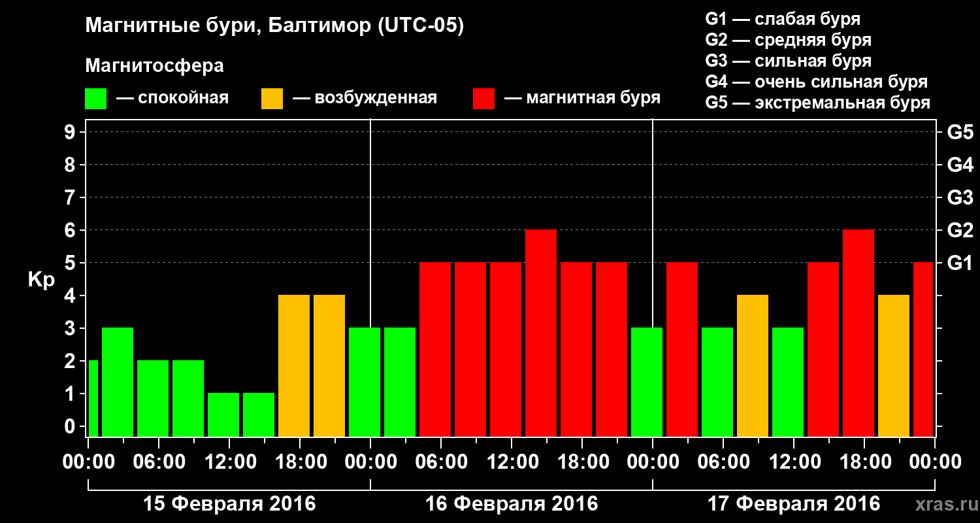Viewport: 980px width, 523px height.
Task: Click '12:00' time label above 15 Февраля
Action: point(229,462)
